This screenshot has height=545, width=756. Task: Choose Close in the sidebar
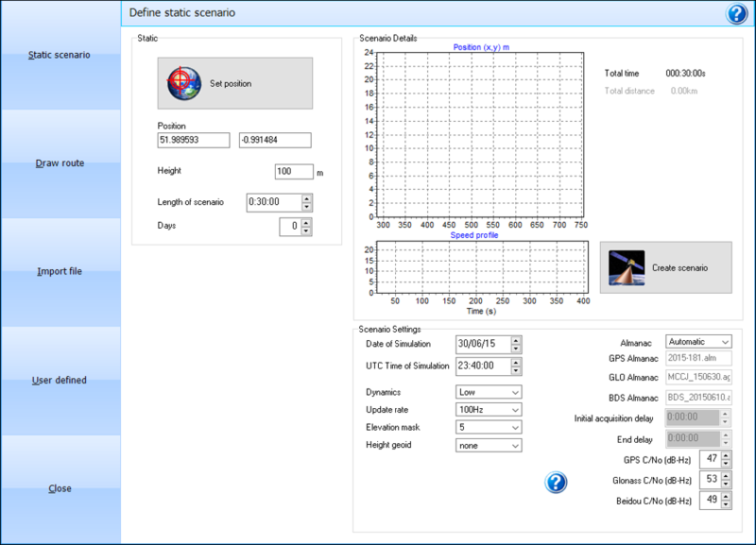(x=60, y=488)
